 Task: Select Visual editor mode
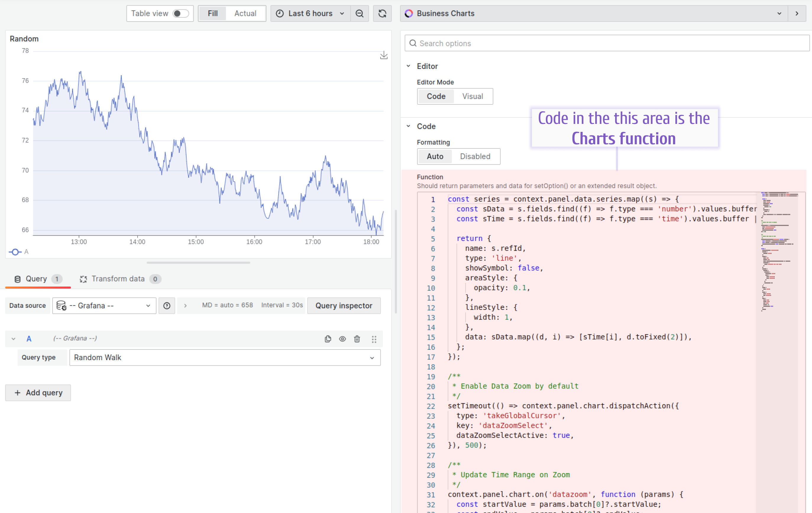[473, 96]
